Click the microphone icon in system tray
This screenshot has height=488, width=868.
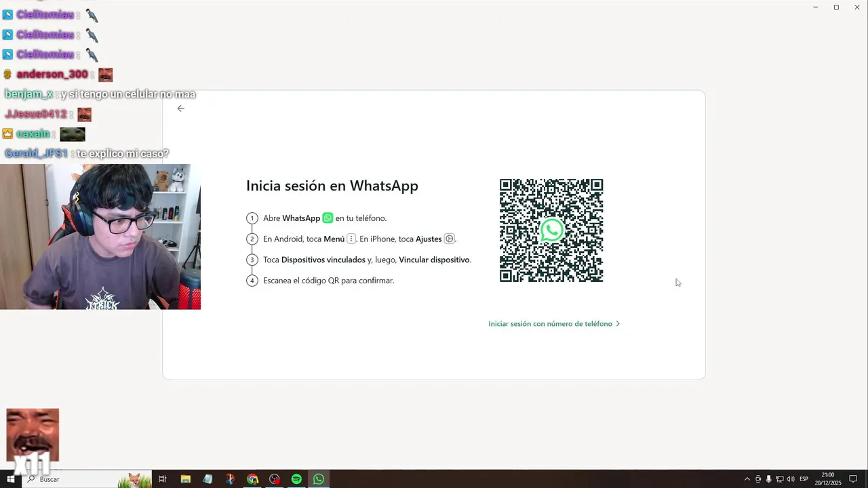pyautogui.click(x=769, y=479)
